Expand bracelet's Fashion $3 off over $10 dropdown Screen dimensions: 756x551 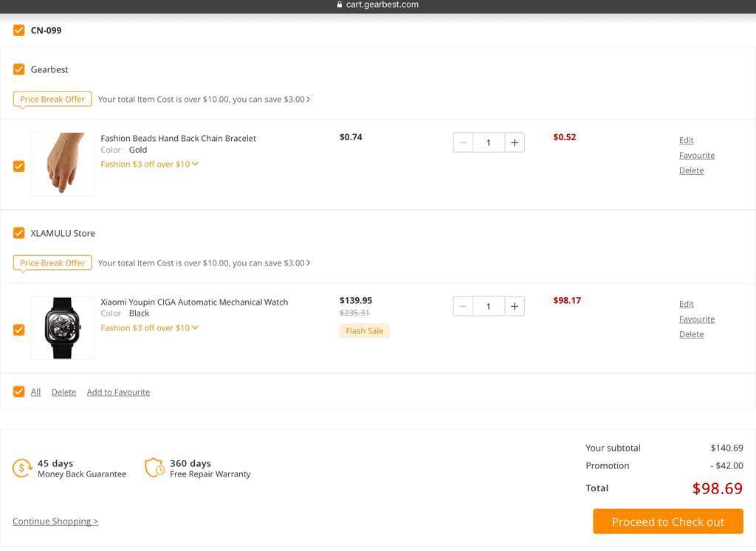tap(195, 164)
